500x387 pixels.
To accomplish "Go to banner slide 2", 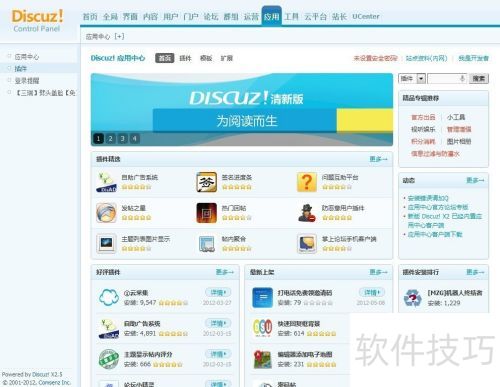I will (110, 138).
